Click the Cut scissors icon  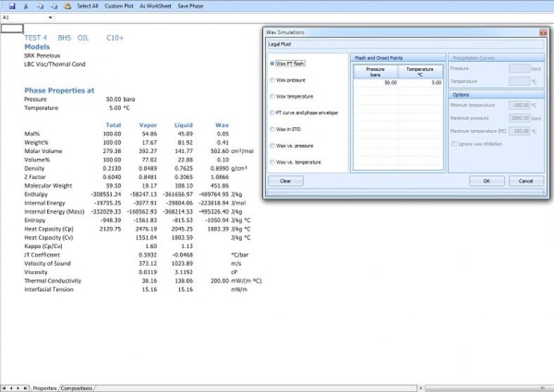(25, 6)
